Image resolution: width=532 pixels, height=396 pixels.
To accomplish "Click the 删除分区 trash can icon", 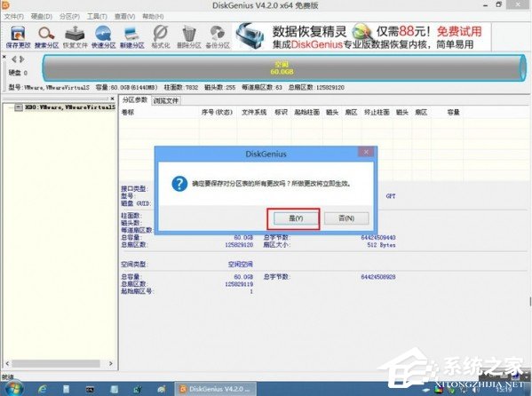I will [189, 37].
